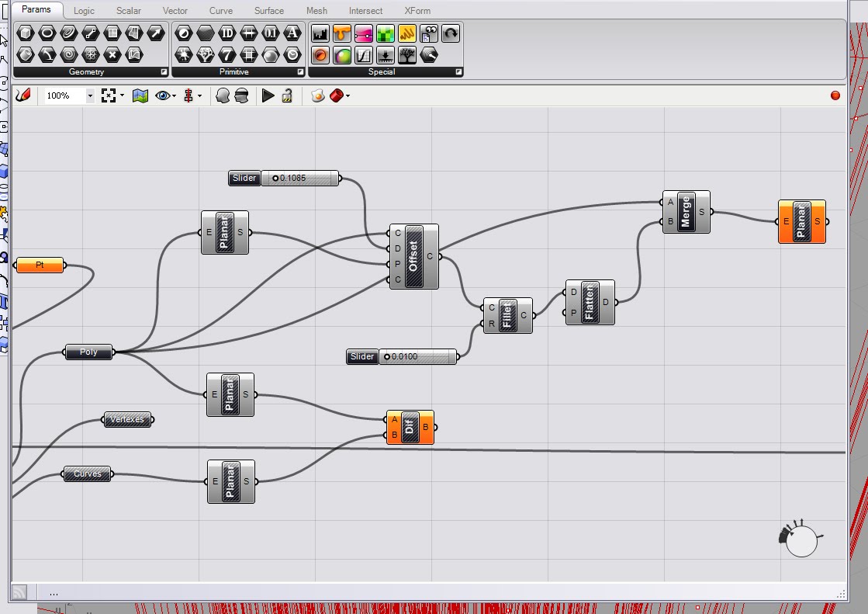Switch to the XForm tab

coord(417,11)
